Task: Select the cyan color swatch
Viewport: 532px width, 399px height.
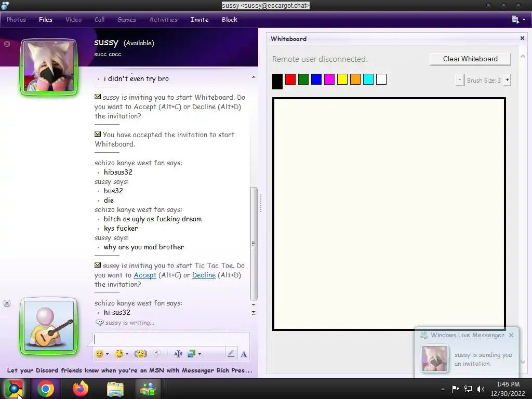Action: click(x=368, y=79)
